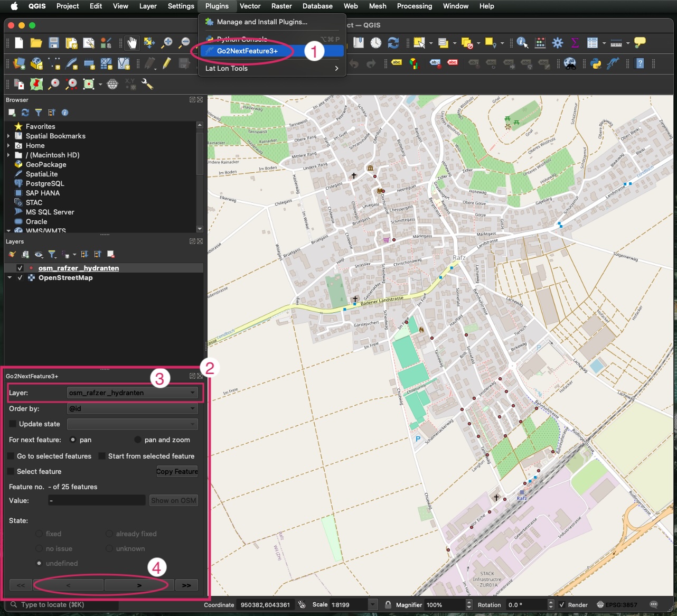
Task: Toggle visibility of osm_rafzer_hydranten layer
Action: point(20,268)
